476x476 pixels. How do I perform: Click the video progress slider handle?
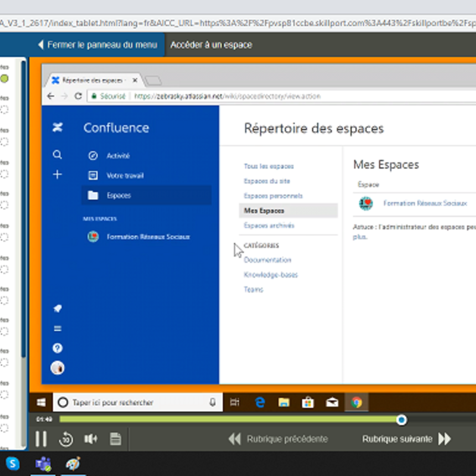(401, 420)
